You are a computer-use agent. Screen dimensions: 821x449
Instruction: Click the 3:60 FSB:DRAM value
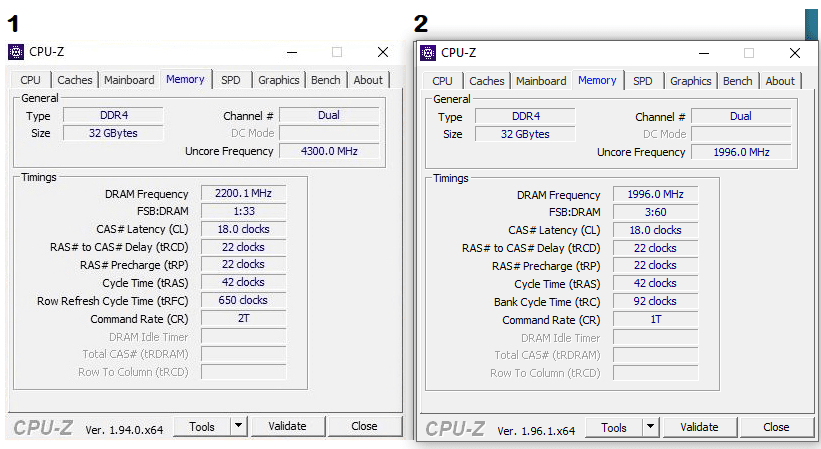coord(656,212)
